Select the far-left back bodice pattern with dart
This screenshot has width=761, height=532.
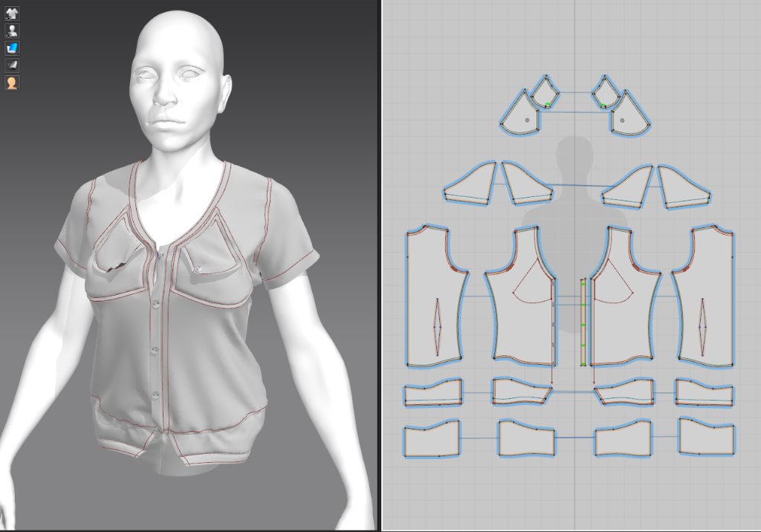[434, 296]
